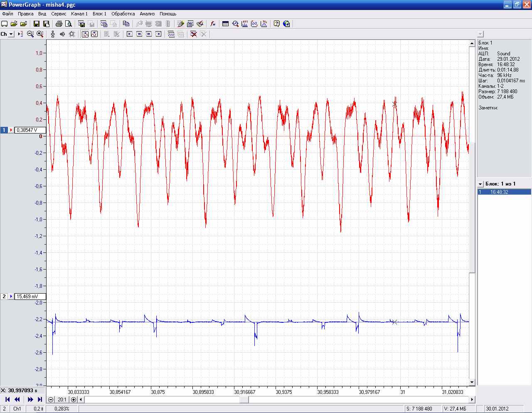The height and width of the screenshot is (413, 532).
Task: Click the magnifier zoom-in toolbar icon
Action: (x=40, y=34)
